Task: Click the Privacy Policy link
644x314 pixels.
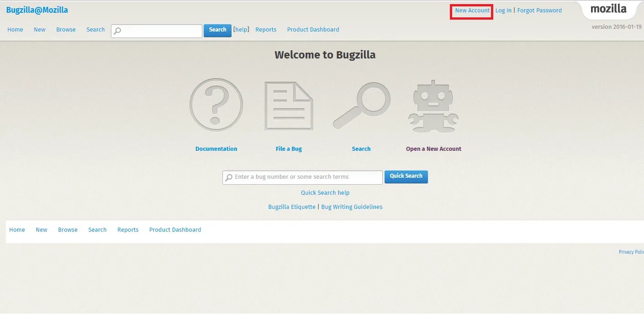Action: coord(631,252)
